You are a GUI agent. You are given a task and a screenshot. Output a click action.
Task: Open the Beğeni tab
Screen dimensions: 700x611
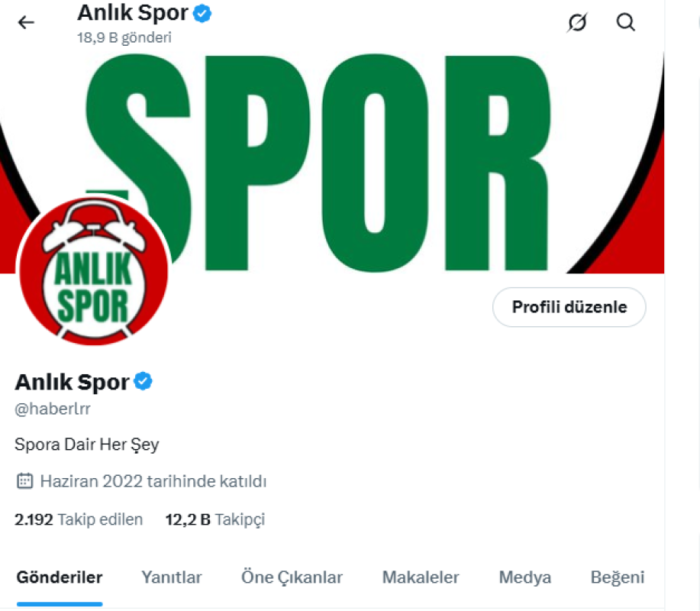(618, 577)
